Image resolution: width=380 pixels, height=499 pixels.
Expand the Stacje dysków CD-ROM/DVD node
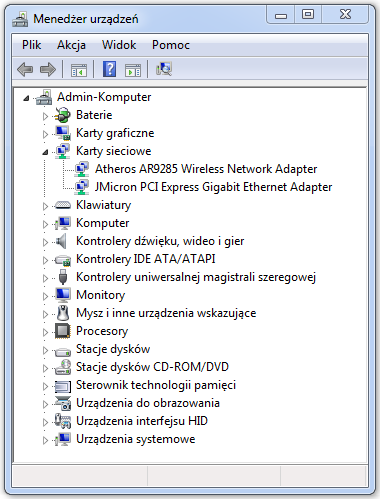[45, 368]
